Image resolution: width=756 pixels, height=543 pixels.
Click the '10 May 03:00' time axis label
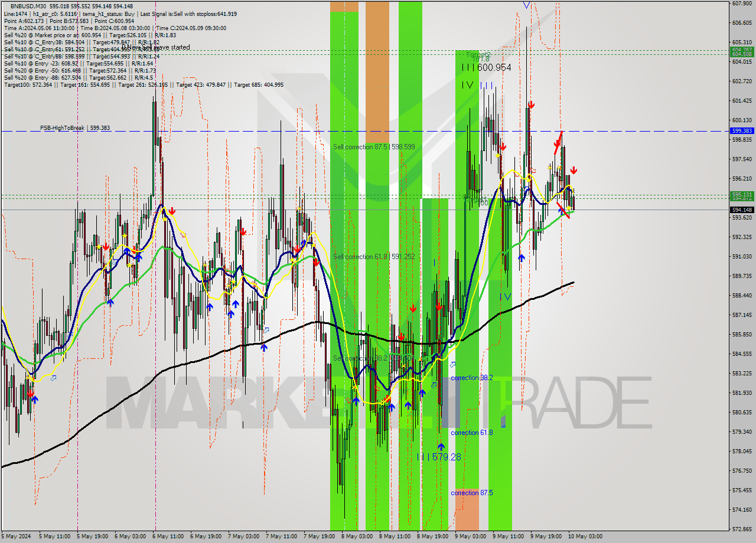[585, 537]
